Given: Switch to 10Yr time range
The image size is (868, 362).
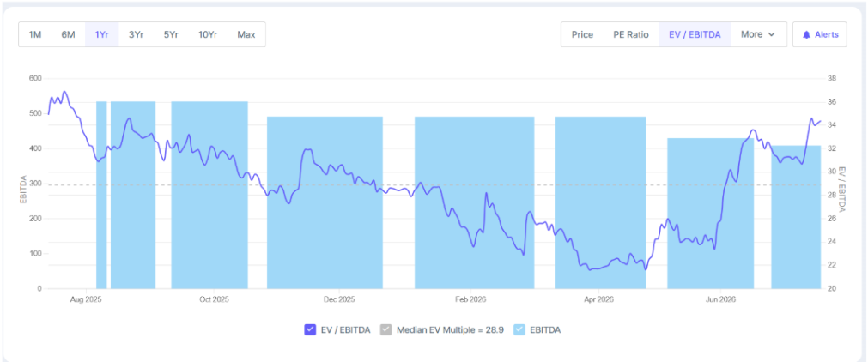Looking at the screenshot, I should (x=208, y=34).
